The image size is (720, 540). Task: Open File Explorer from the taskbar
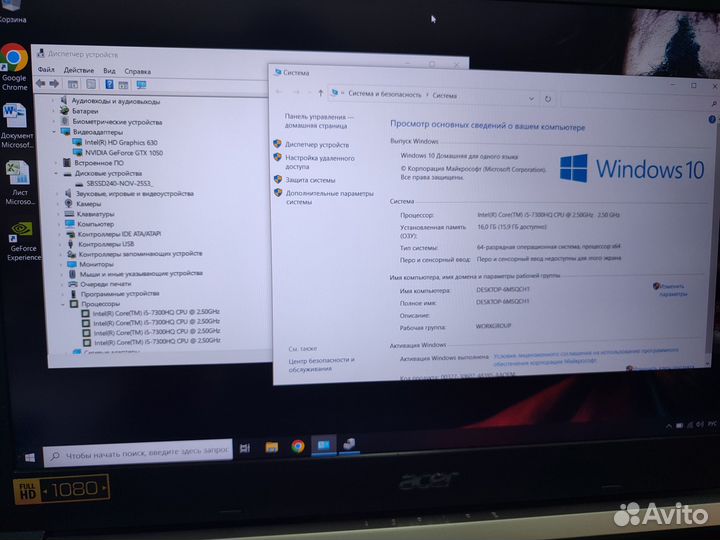pos(272,446)
